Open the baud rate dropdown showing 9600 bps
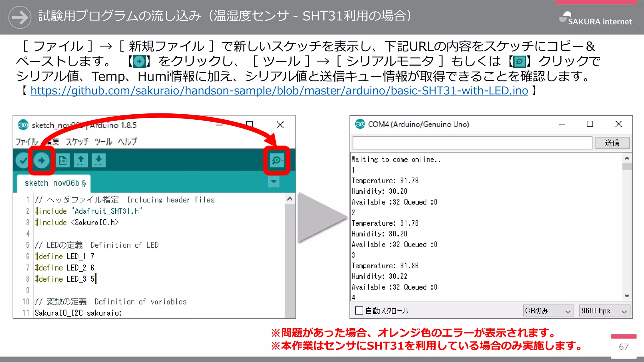Image resolution: width=644 pixels, height=362 pixels. [604, 311]
